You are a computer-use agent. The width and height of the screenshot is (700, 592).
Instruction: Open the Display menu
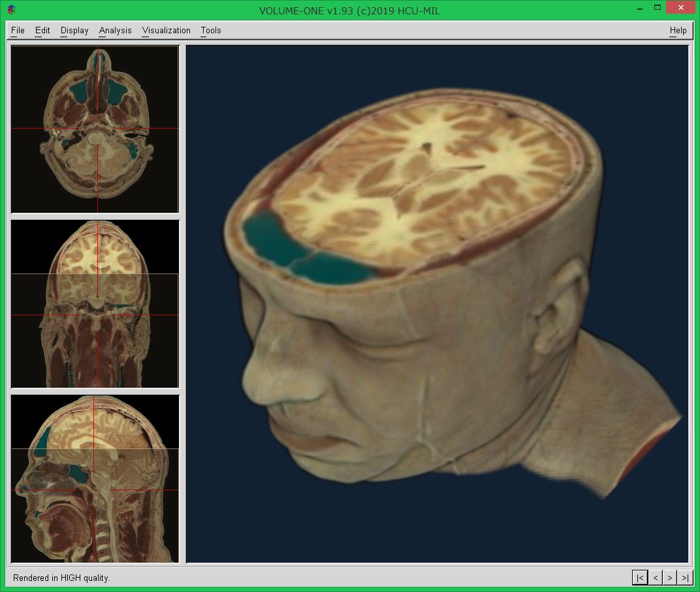74,30
